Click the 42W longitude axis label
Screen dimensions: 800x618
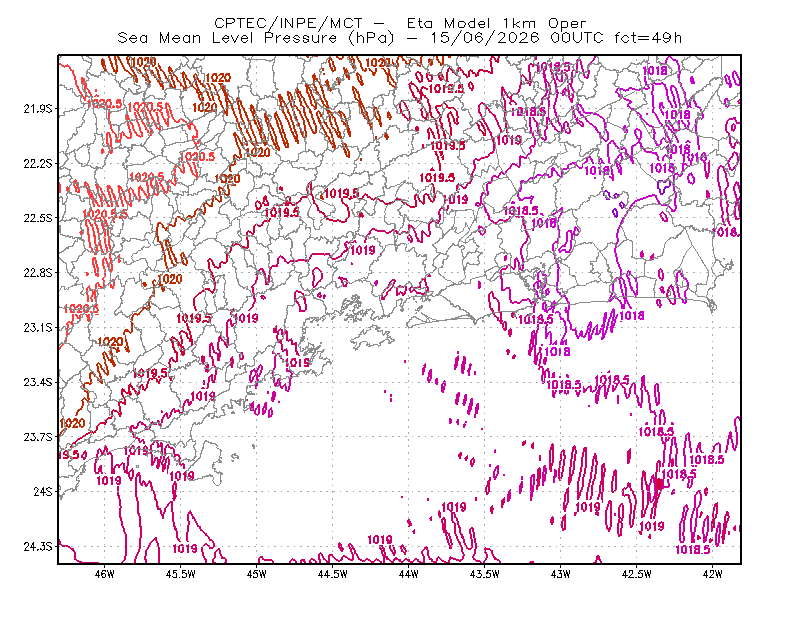(712, 574)
